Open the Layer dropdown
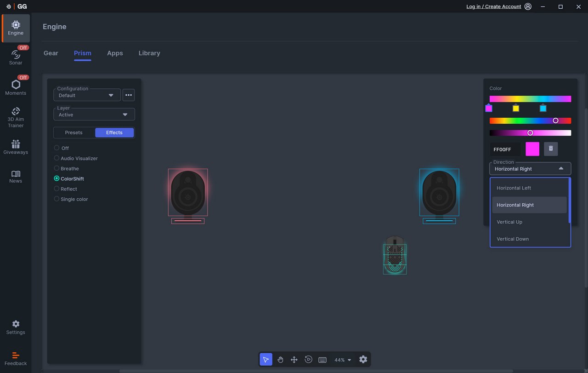The image size is (588, 373). tap(94, 115)
